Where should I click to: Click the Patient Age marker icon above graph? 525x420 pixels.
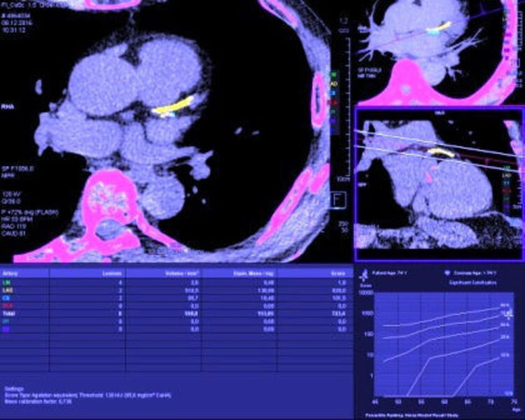pyautogui.click(x=365, y=273)
